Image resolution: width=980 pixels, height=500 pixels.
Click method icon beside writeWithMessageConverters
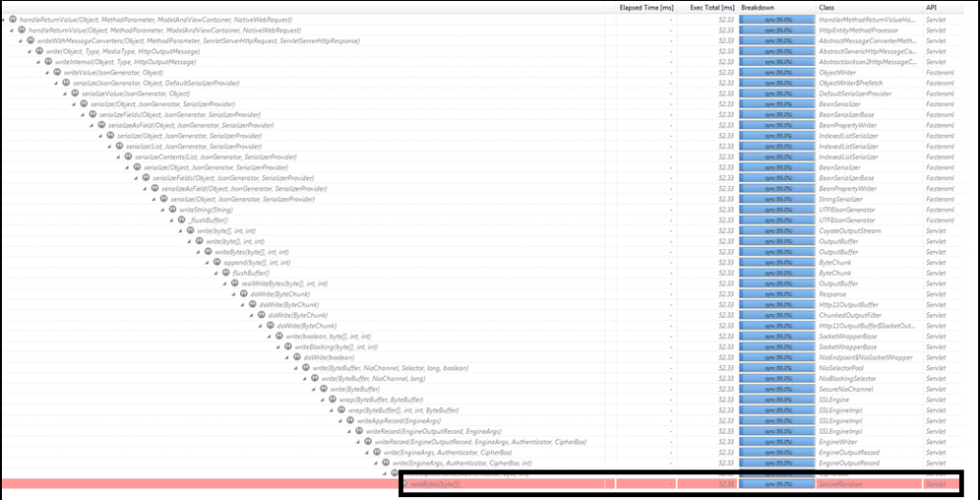click(31, 40)
